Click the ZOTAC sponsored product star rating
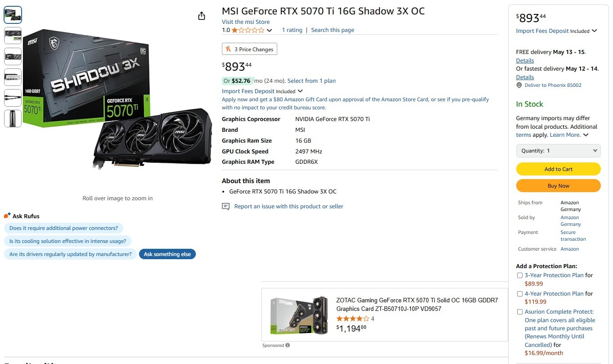 (352, 319)
